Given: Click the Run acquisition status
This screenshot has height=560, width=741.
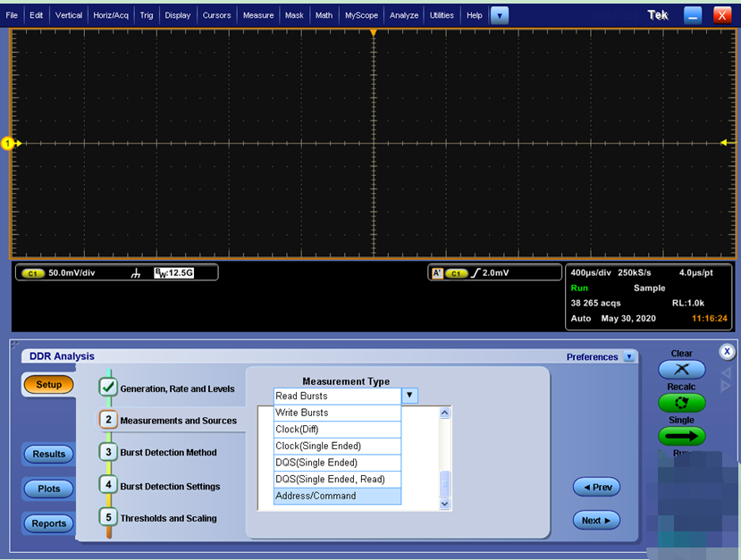Looking at the screenshot, I should 579,288.
